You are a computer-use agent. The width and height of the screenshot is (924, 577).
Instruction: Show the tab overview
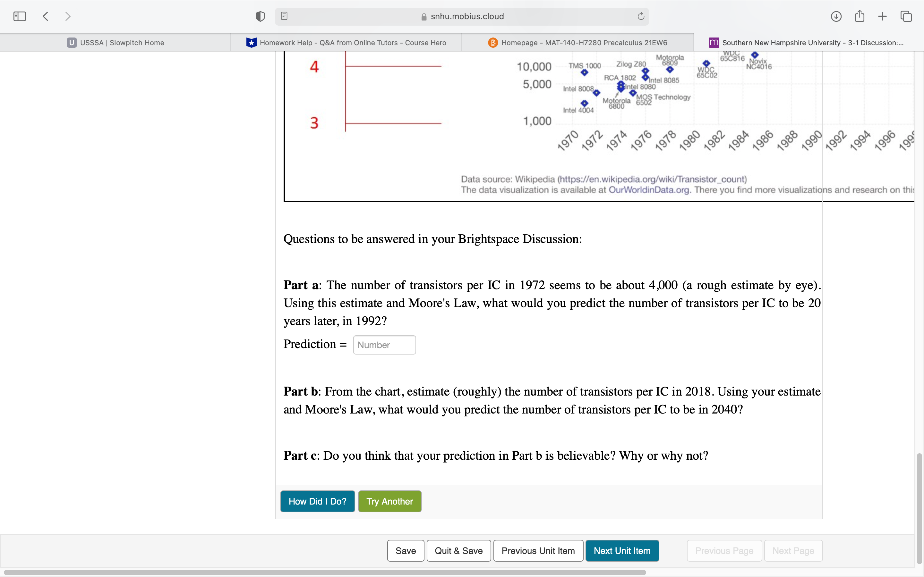click(x=906, y=16)
